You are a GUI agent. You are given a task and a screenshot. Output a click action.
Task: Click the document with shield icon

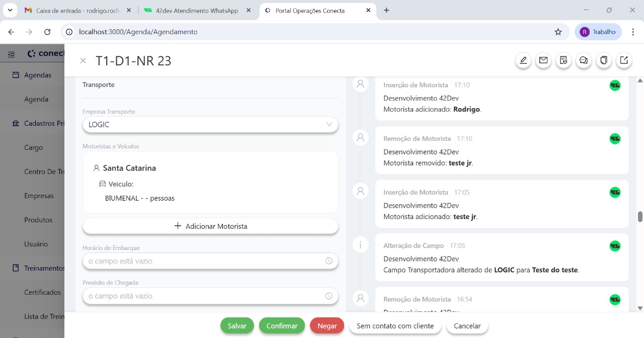click(x=563, y=60)
